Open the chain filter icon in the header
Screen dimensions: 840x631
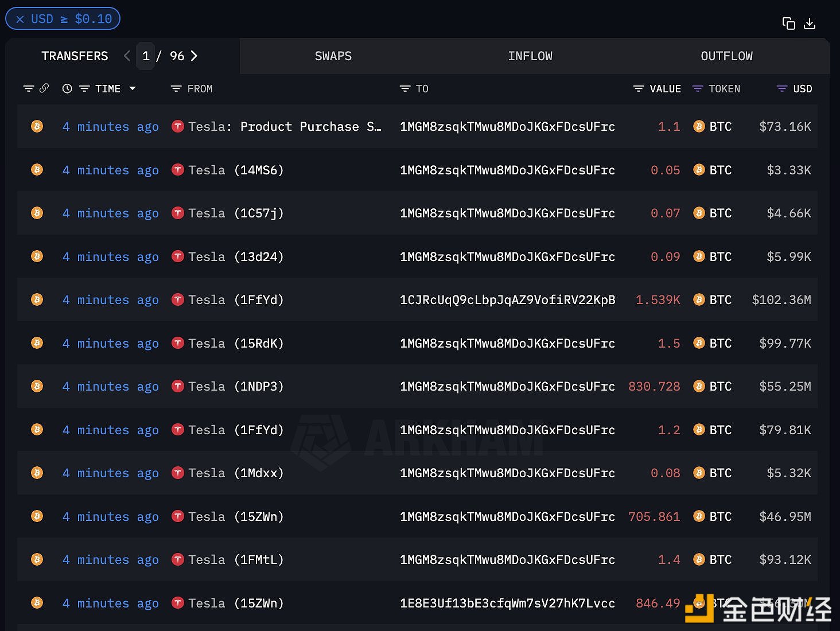tap(29, 88)
